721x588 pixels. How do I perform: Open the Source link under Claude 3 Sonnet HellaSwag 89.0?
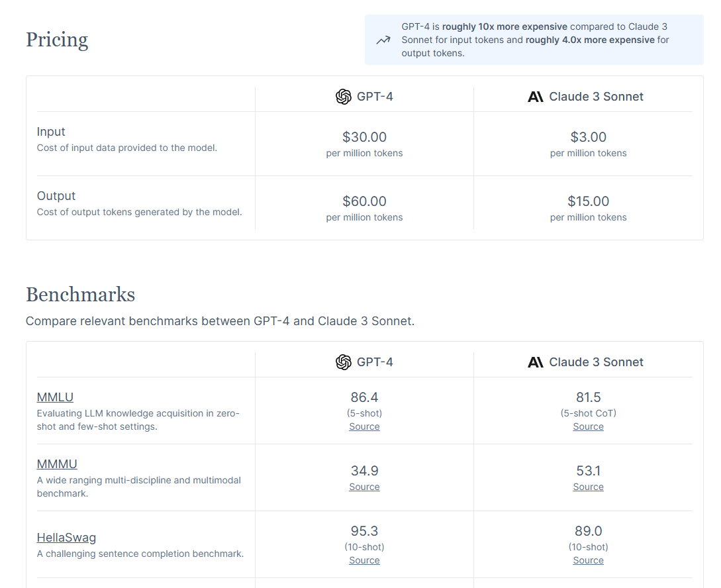(588, 560)
